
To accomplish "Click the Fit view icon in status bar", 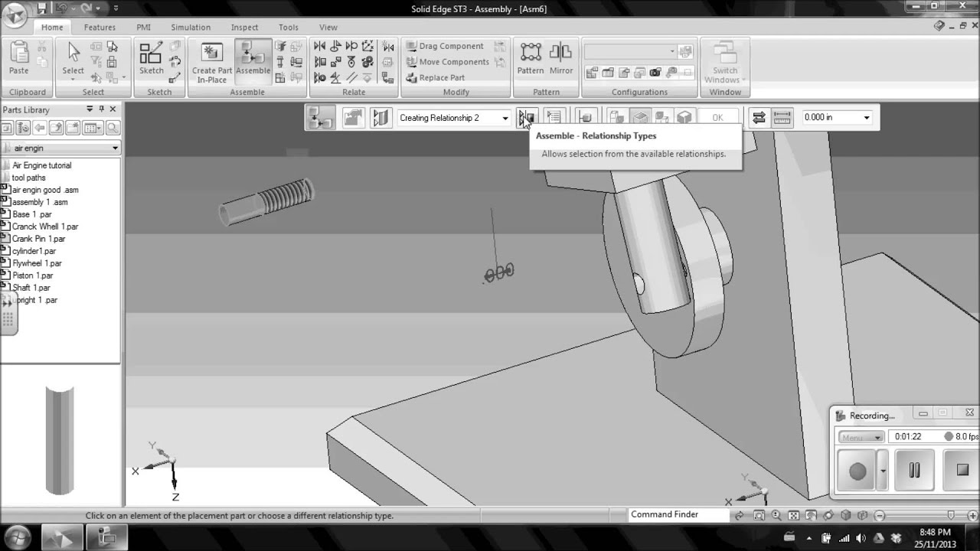I will tap(794, 516).
